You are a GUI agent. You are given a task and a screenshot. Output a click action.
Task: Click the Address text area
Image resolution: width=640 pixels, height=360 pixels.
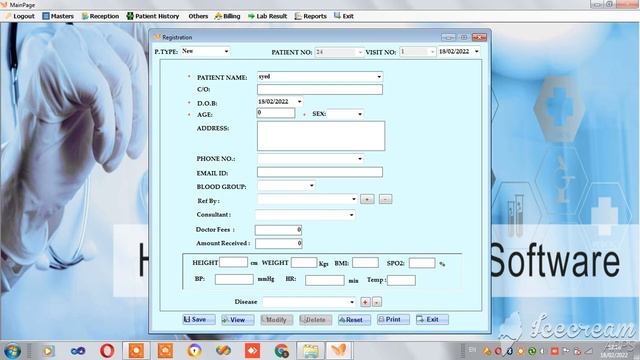(x=321, y=136)
